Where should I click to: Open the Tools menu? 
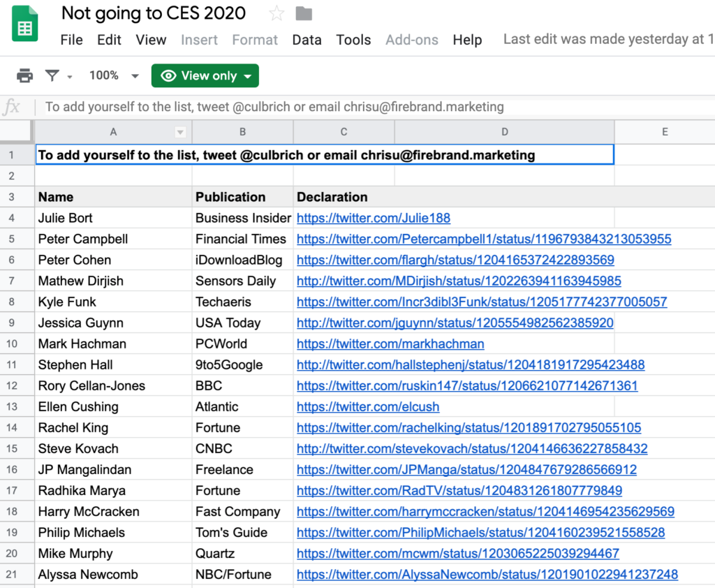click(x=353, y=40)
